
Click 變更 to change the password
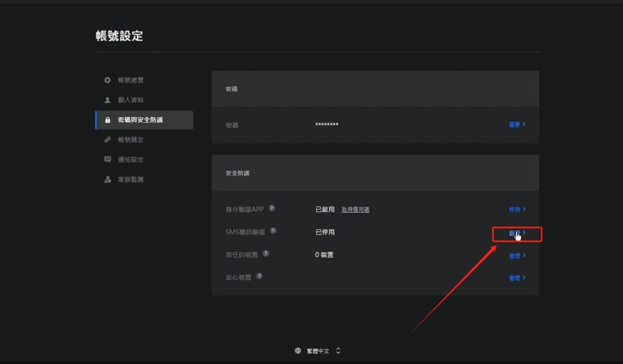517,125
